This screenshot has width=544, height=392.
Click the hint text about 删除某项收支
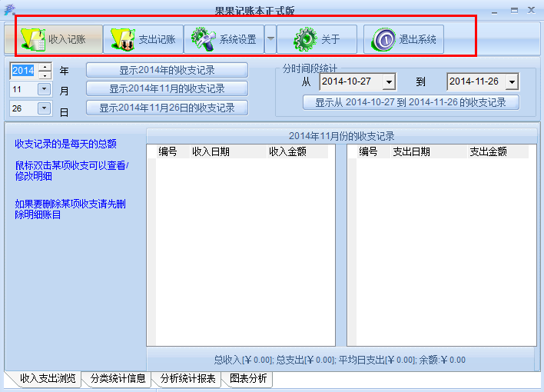pyautogui.click(x=70, y=209)
